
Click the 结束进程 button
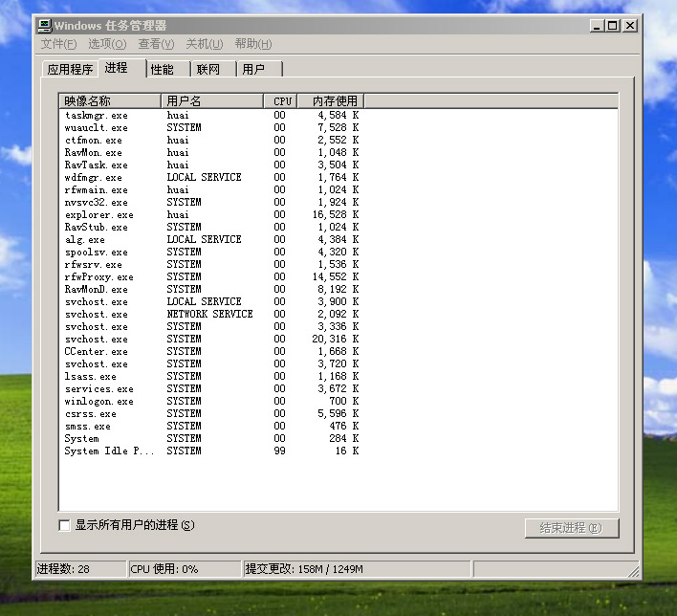(x=572, y=528)
